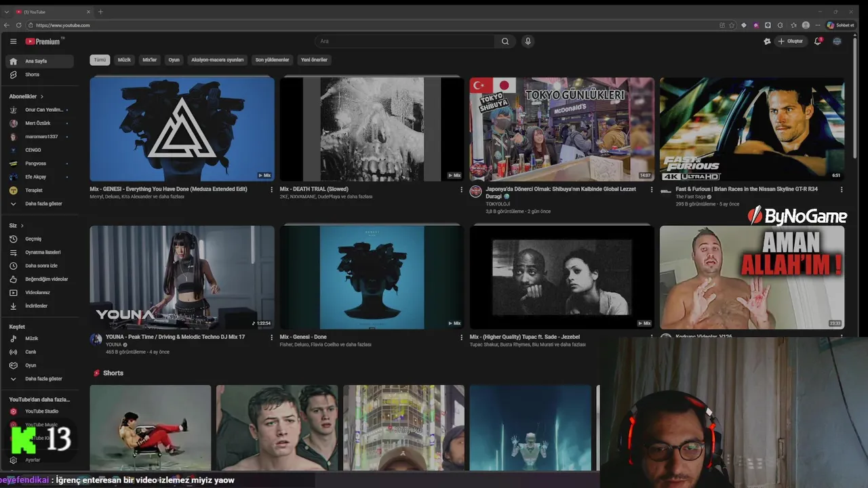Viewport: 868px width, 488px height.
Task: Click the YouTube Premium logo
Action: [43, 41]
